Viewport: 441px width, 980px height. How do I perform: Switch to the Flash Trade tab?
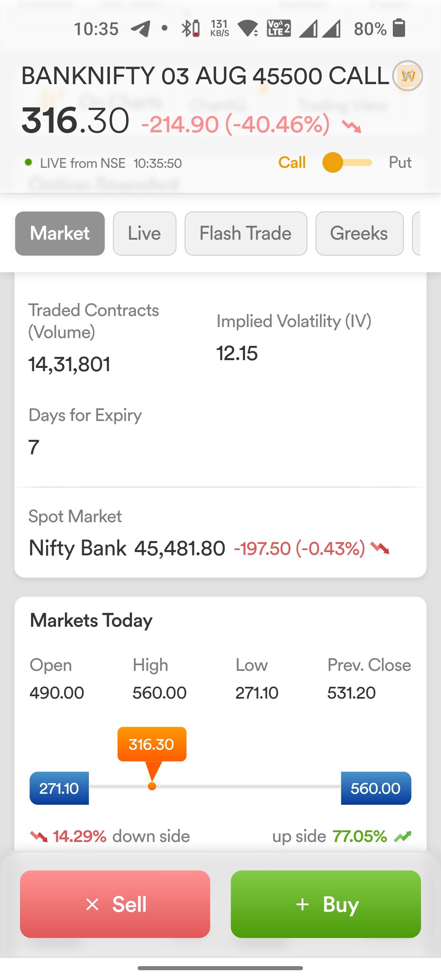246,234
